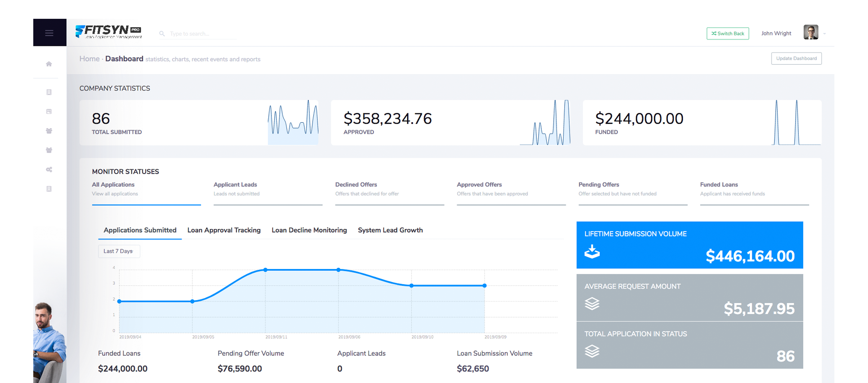The width and height of the screenshot is (868, 383).
Task: Click the Switch Back button
Action: click(728, 33)
